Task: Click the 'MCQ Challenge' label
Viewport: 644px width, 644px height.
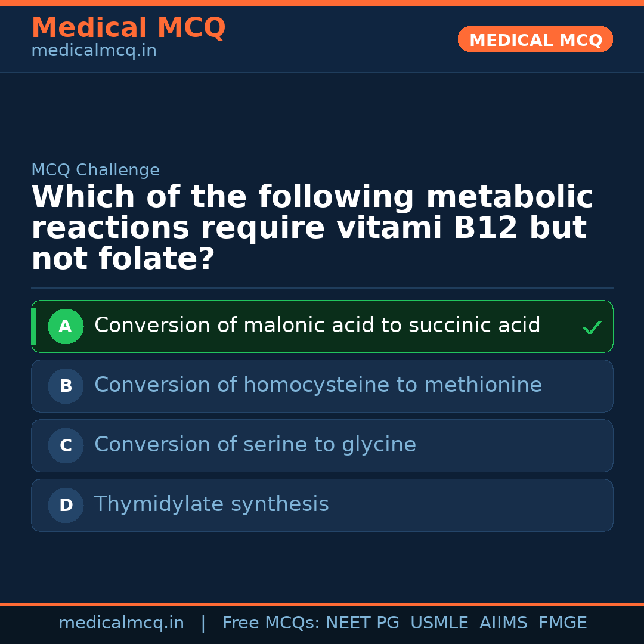Action: coord(95,170)
